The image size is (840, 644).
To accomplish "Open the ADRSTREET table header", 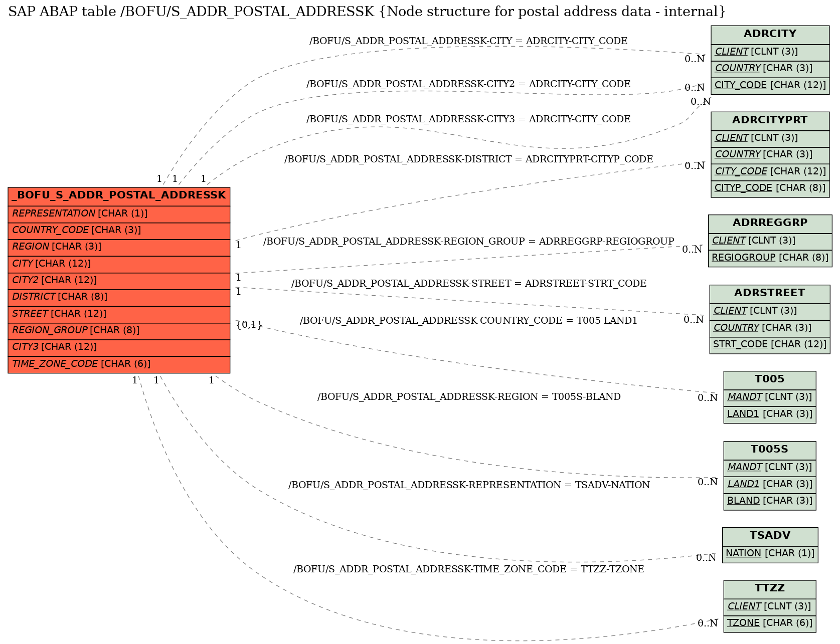I will 770,293.
